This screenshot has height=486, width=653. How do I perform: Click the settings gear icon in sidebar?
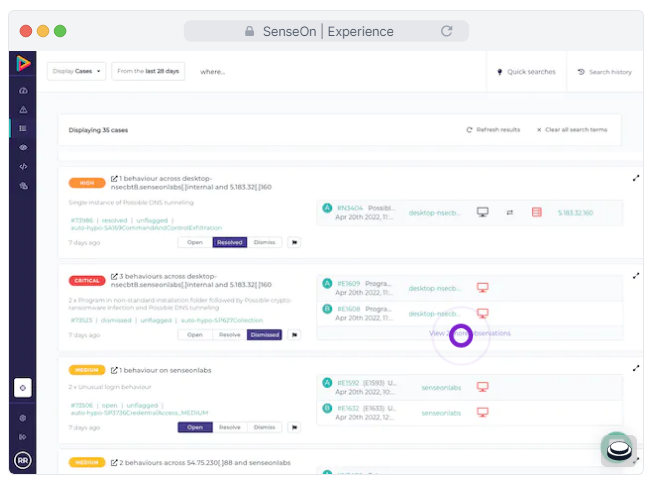pyautogui.click(x=23, y=418)
